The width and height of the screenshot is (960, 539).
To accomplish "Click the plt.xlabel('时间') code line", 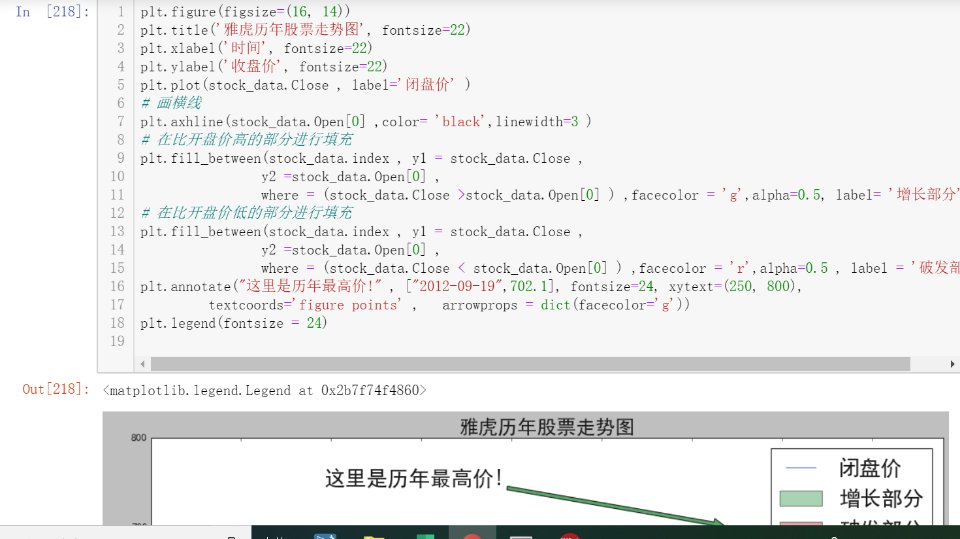I will click(x=256, y=48).
